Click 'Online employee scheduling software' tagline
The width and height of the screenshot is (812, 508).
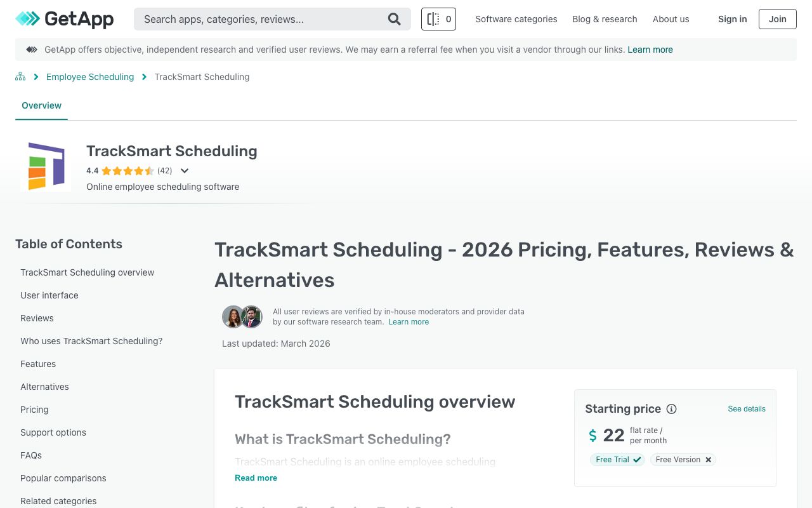click(162, 187)
